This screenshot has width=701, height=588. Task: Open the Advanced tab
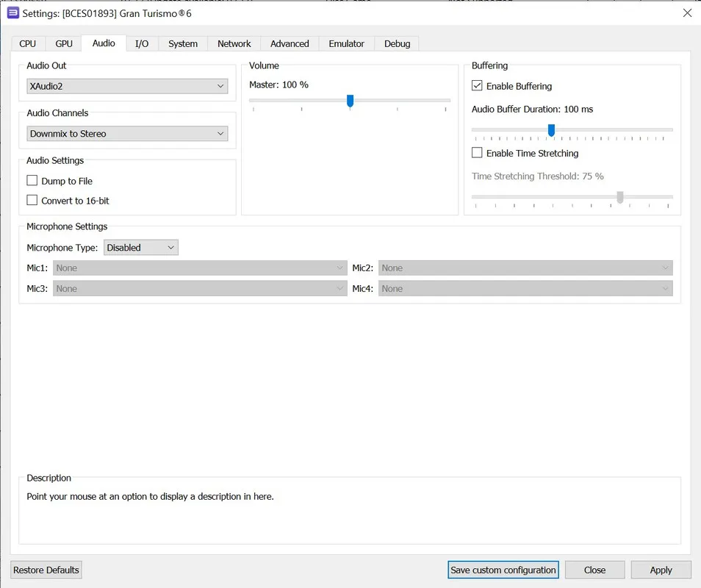pyautogui.click(x=290, y=44)
